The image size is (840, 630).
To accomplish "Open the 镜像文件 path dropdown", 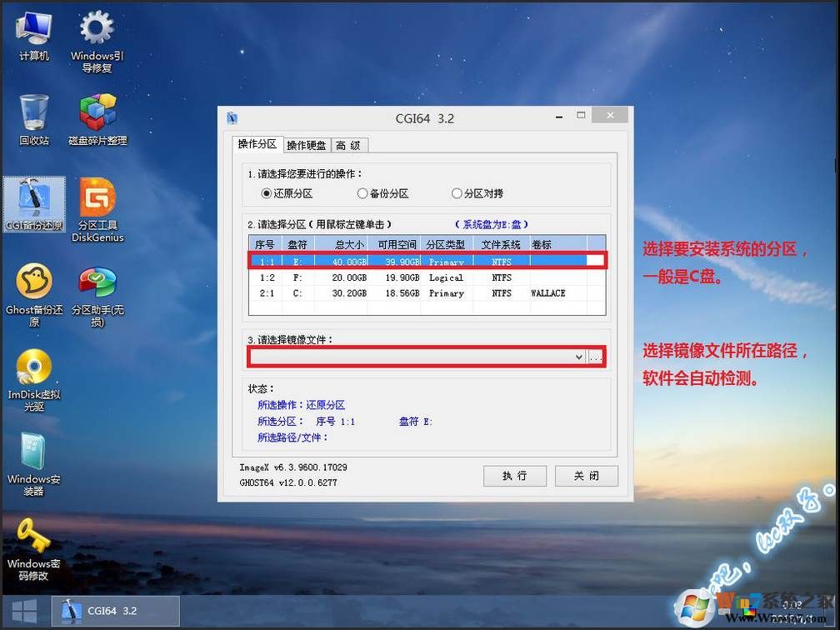I will (x=579, y=357).
